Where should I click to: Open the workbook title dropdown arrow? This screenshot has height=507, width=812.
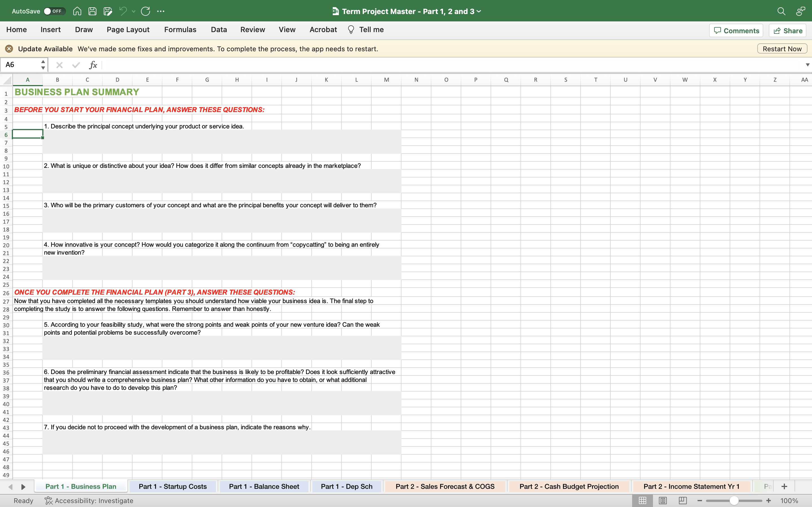pos(478,11)
